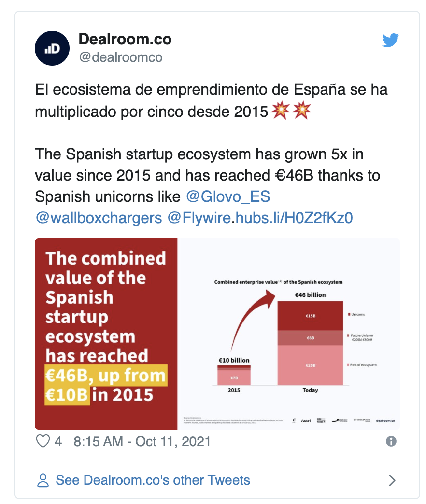Click the Unicorns legend color swatch

(349, 314)
